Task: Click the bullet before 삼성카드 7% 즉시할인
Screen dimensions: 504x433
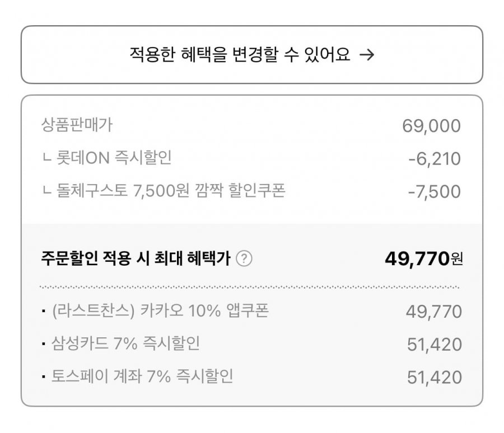Action: coord(44,344)
